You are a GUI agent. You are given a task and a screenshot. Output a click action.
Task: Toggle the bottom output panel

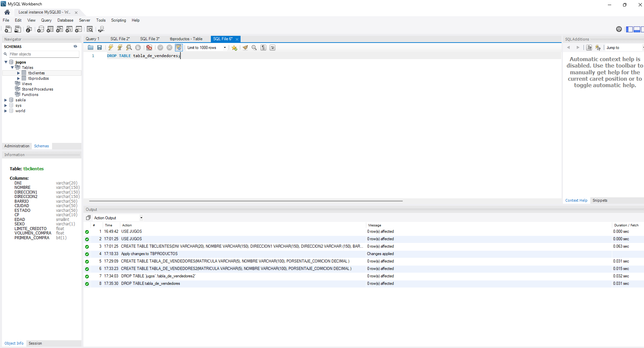[x=637, y=29]
